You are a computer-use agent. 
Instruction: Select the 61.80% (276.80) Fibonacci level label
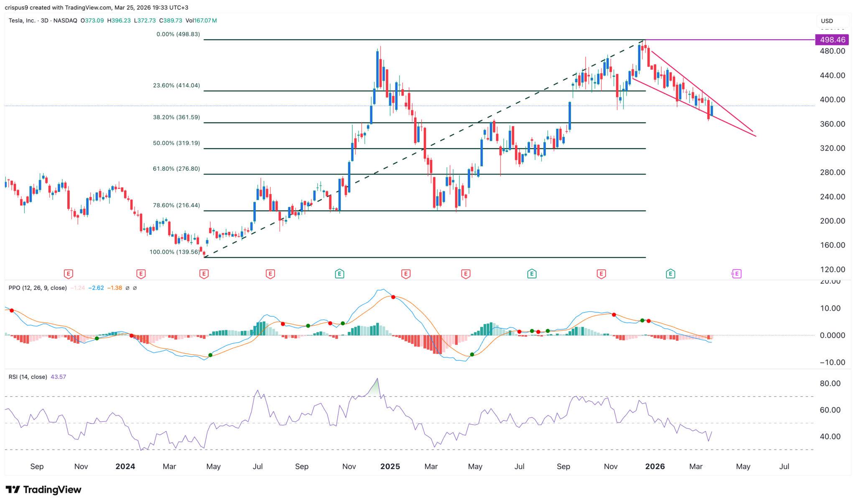[x=176, y=169]
